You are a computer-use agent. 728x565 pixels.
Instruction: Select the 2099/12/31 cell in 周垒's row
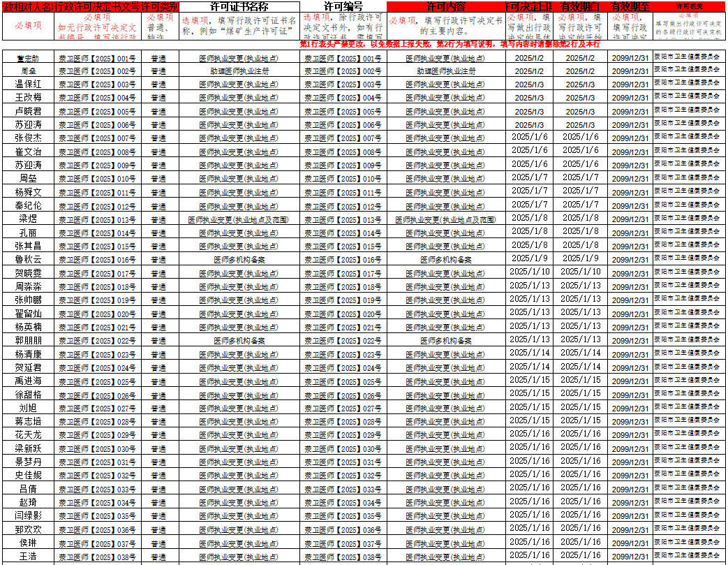630,71
